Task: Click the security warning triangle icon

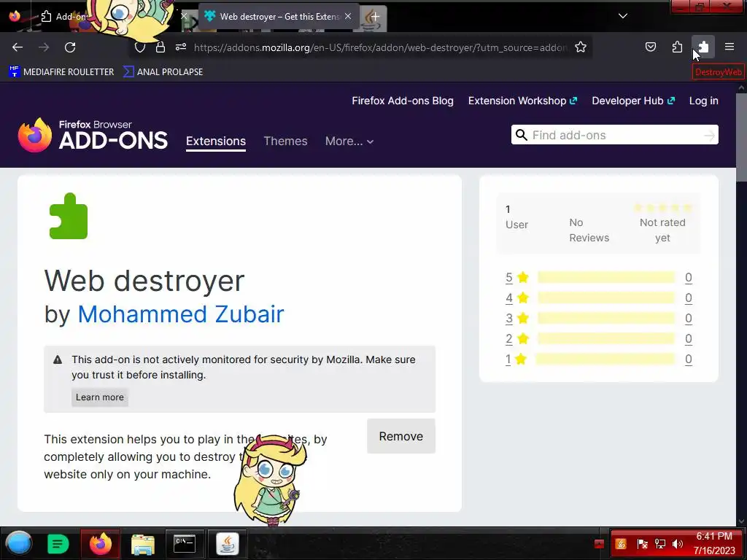Action: [x=58, y=359]
